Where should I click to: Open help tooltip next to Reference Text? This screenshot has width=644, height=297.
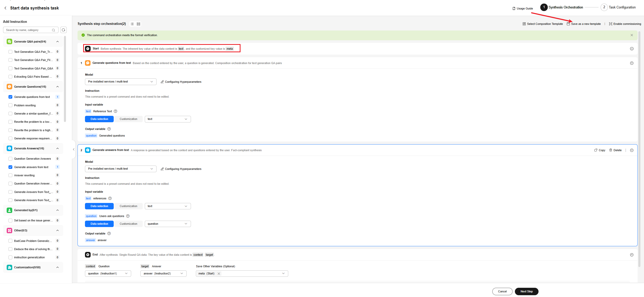tap(116, 111)
